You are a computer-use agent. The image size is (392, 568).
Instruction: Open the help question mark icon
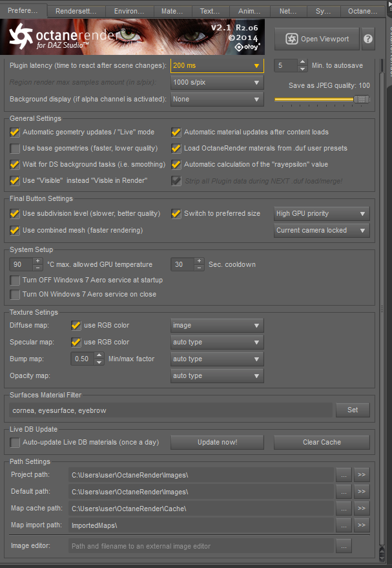click(368, 39)
